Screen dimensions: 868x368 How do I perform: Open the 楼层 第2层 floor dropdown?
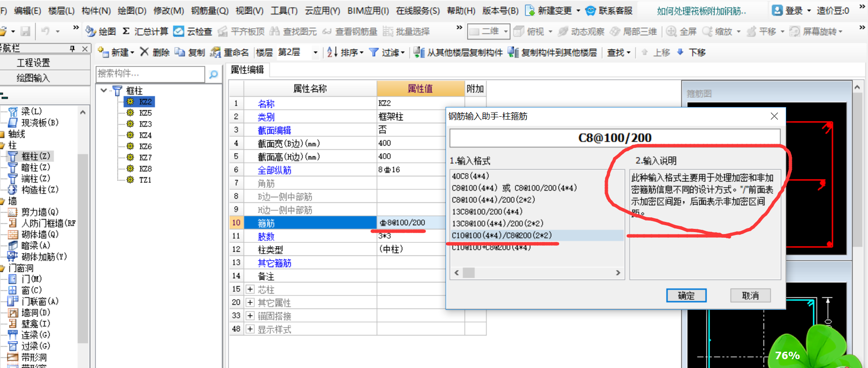[316, 53]
